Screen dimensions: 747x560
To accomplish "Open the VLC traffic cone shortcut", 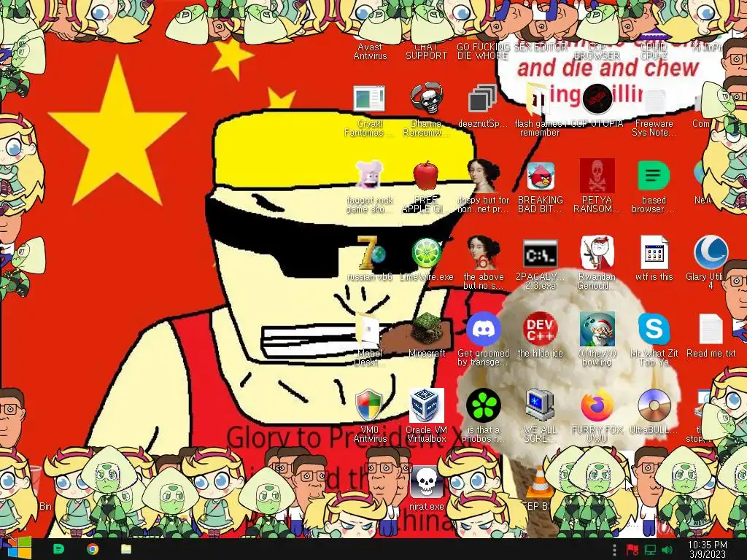I will pos(539,481).
